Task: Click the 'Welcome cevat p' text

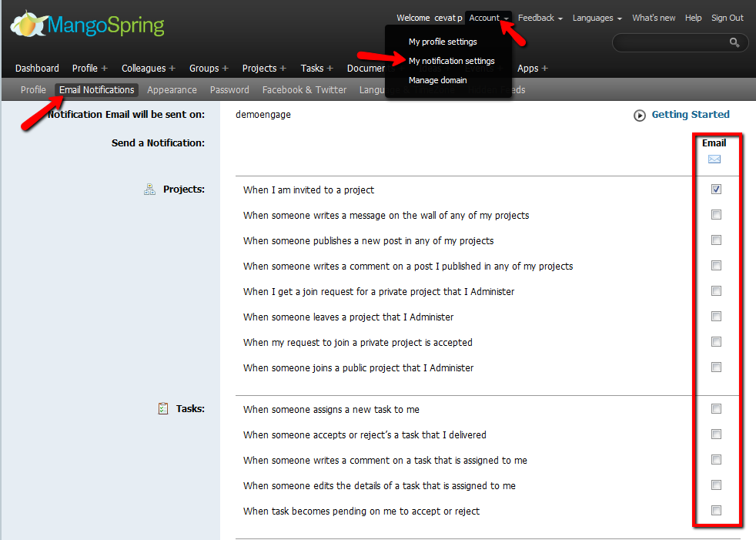Action: (x=429, y=18)
